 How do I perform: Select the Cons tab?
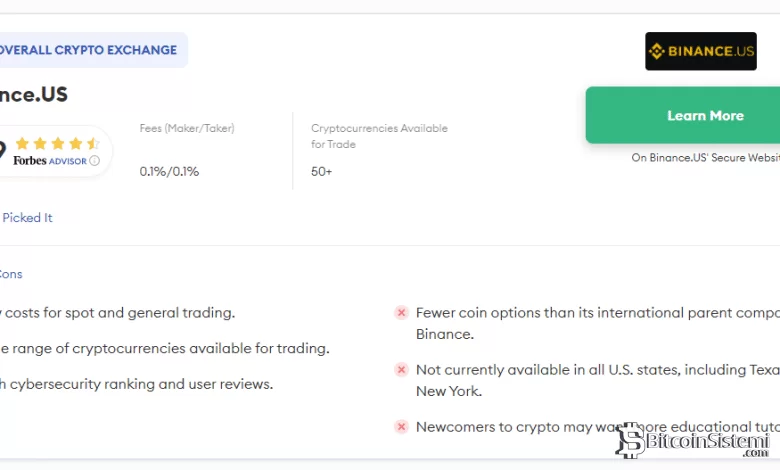coord(11,274)
